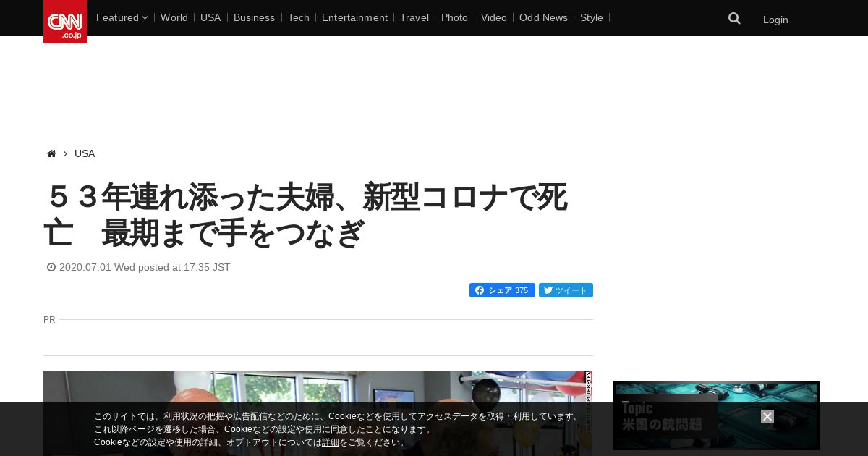Select the Tech menu item

(x=299, y=17)
